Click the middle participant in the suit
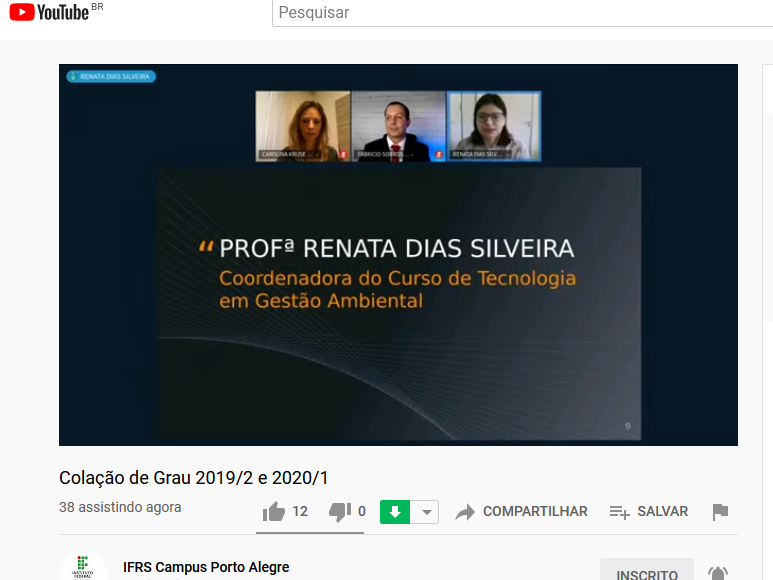 point(398,126)
